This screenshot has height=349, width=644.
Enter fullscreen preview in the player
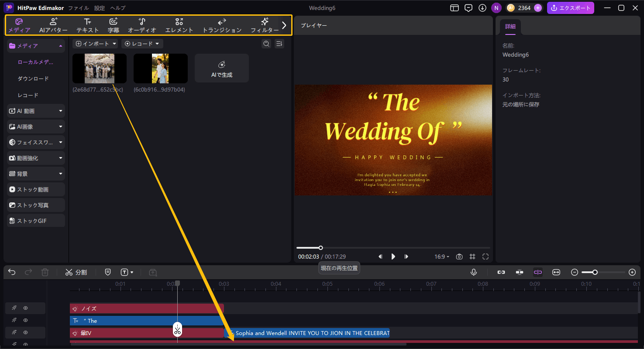coord(486,257)
